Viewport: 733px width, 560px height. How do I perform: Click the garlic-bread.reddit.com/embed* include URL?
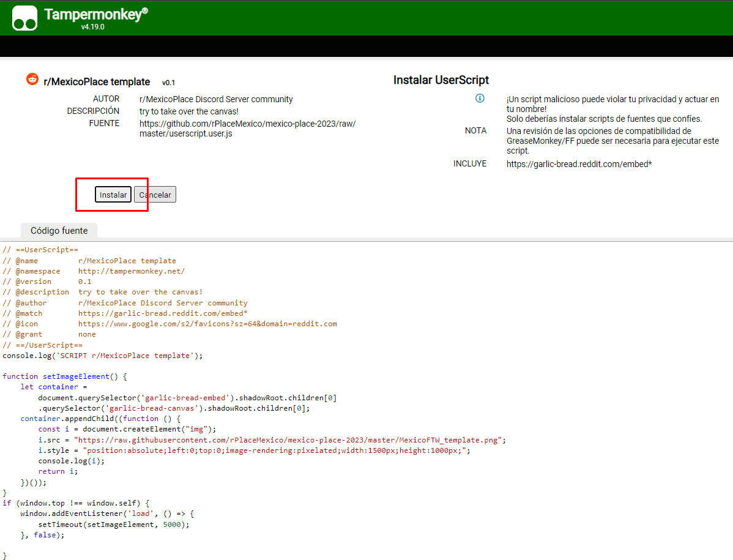coord(579,164)
